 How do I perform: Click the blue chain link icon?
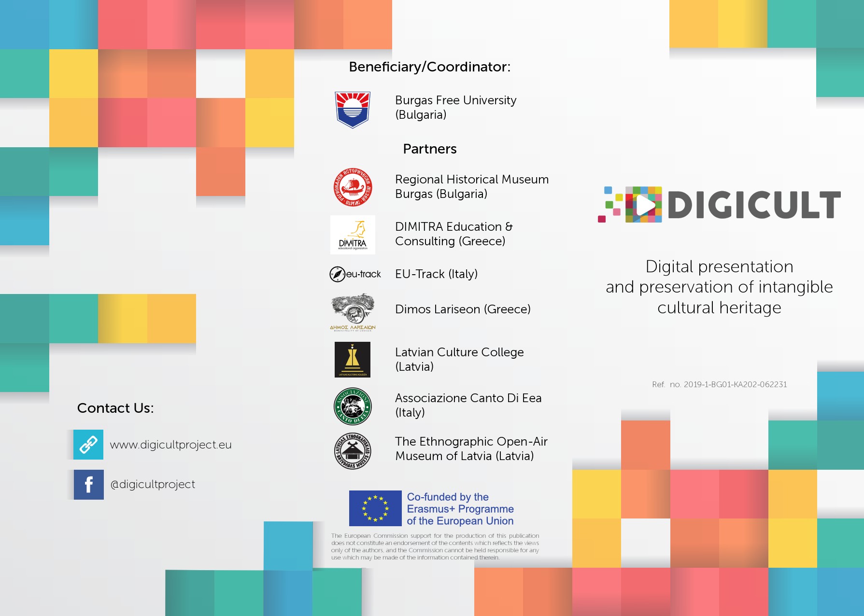point(88,445)
